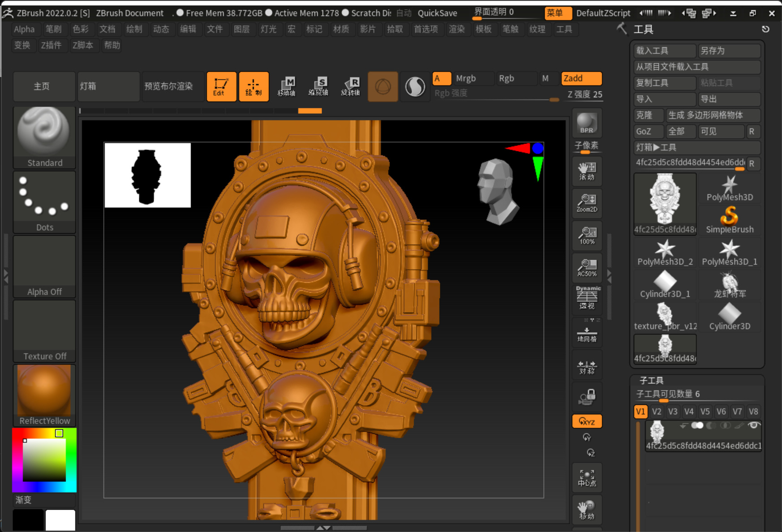Switch to V2 visibility set

[x=657, y=412]
